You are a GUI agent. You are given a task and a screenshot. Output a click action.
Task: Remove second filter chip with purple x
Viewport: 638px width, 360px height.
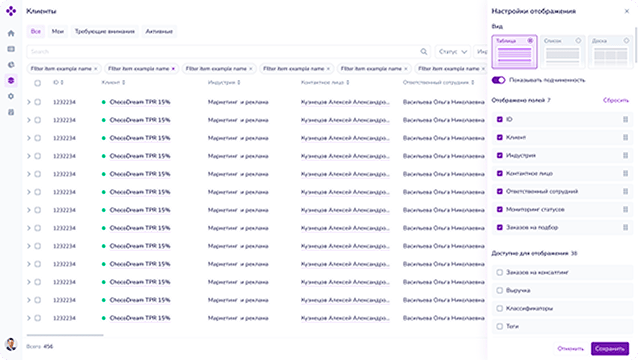point(173,69)
